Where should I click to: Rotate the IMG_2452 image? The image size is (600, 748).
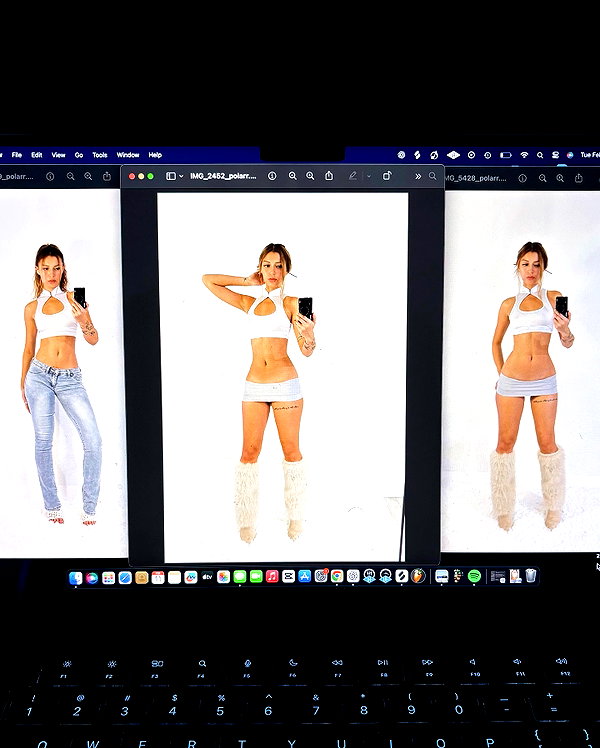pyautogui.click(x=387, y=176)
